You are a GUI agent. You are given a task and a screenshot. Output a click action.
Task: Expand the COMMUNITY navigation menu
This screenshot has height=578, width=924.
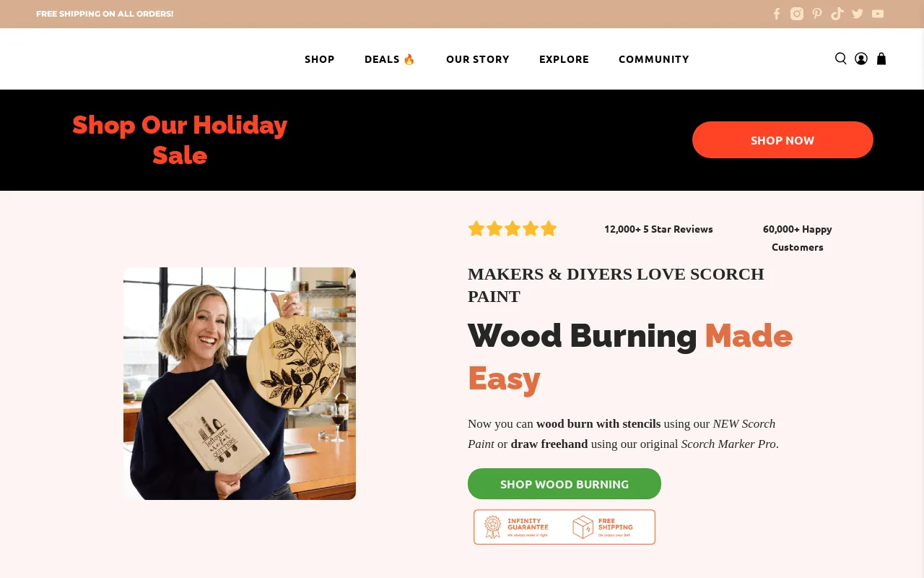[x=654, y=59]
